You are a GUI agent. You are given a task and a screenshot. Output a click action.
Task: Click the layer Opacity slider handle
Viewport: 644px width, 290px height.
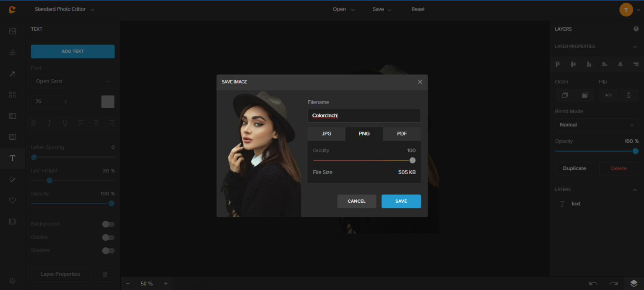(636, 151)
